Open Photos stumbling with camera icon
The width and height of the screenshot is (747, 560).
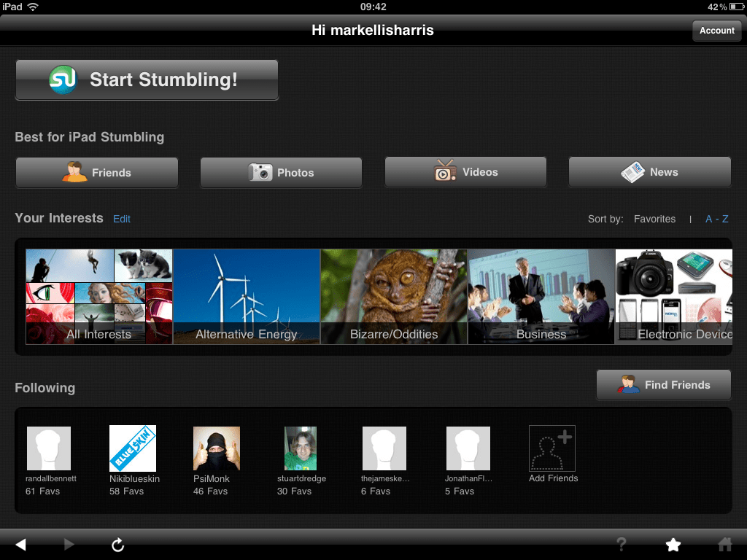coord(281,173)
